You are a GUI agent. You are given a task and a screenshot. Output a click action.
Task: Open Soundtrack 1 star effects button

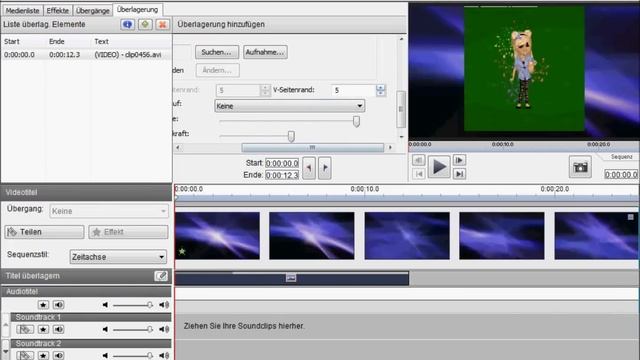[43, 329]
